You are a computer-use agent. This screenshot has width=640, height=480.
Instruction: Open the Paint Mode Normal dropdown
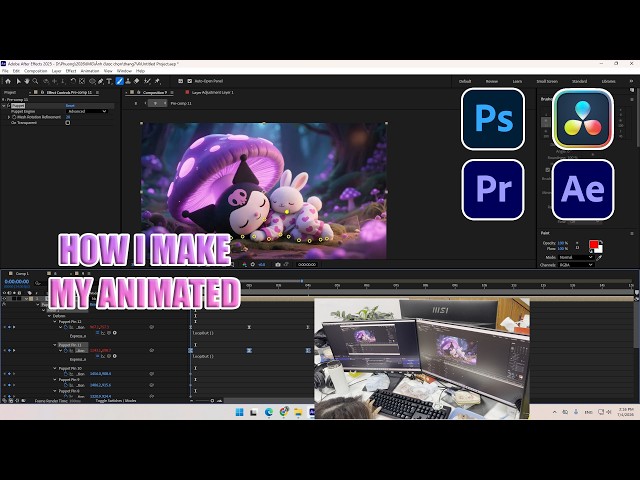coord(576,258)
